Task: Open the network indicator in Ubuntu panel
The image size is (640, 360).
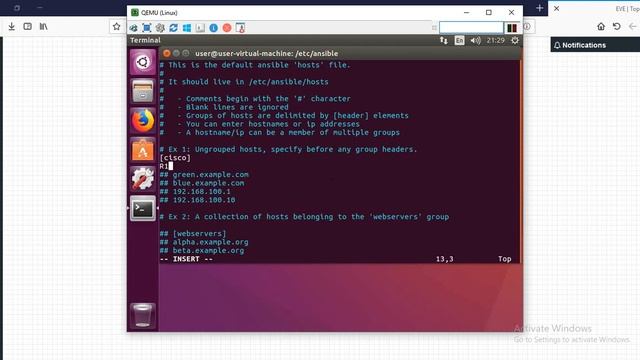Action: [x=444, y=40]
